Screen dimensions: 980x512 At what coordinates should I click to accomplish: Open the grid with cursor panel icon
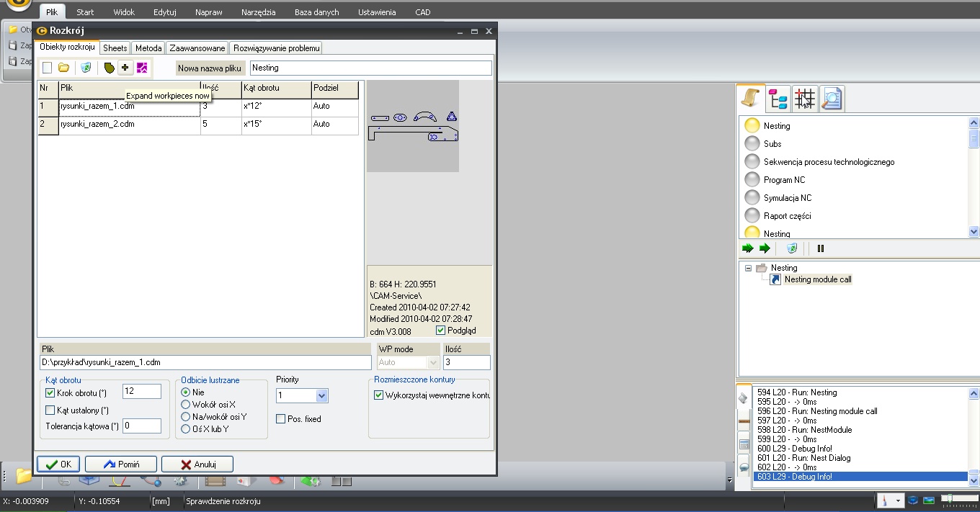(805, 99)
